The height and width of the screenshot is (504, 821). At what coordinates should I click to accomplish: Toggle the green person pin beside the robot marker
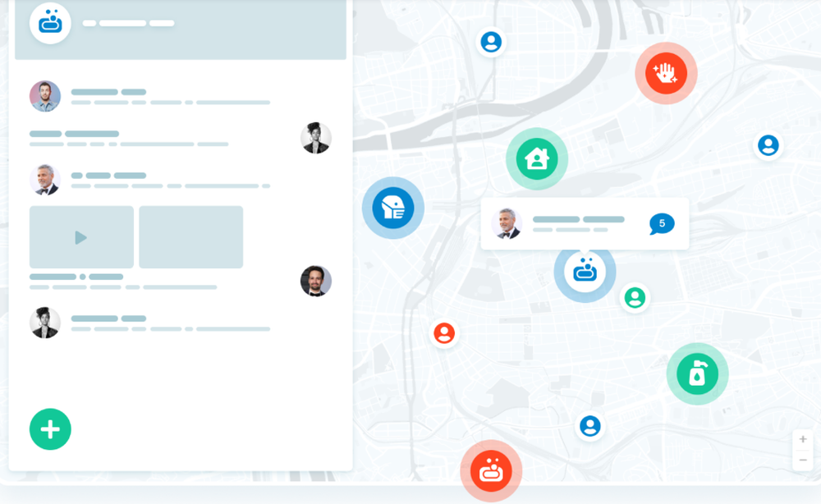point(635,298)
